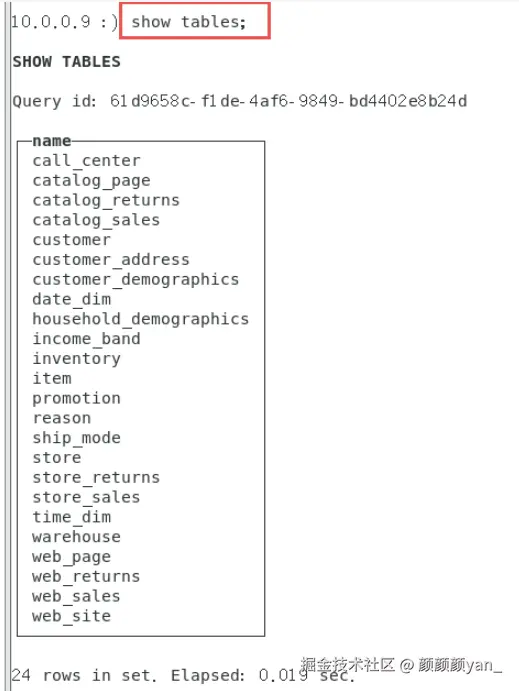The image size is (519, 691).
Task: Click the Query id value
Action: coord(288,101)
